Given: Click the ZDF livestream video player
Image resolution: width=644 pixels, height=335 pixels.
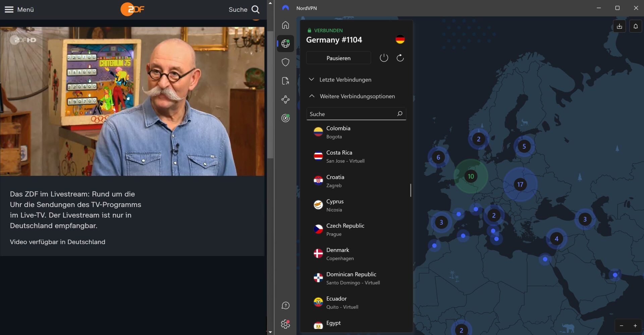Looking at the screenshot, I should (132, 101).
